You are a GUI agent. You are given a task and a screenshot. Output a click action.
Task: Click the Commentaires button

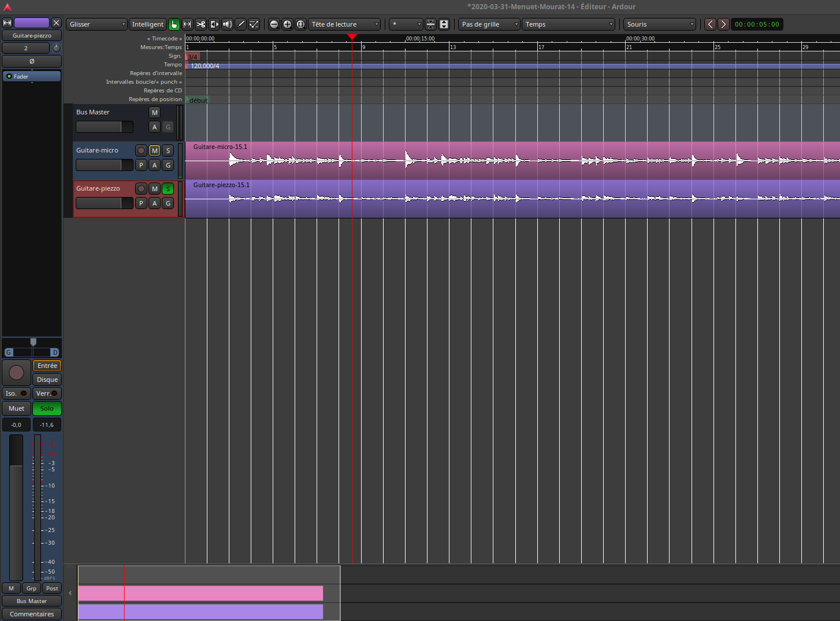click(32, 614)
